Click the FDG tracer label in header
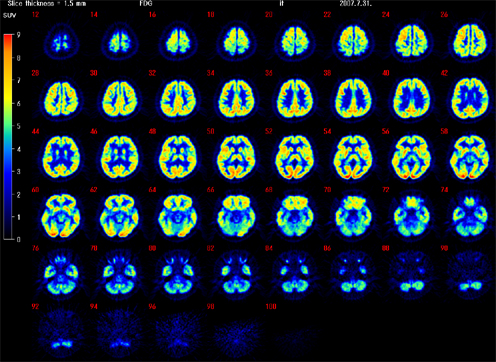The width and height of the screenshot is (496, 362). coord(146,4)
